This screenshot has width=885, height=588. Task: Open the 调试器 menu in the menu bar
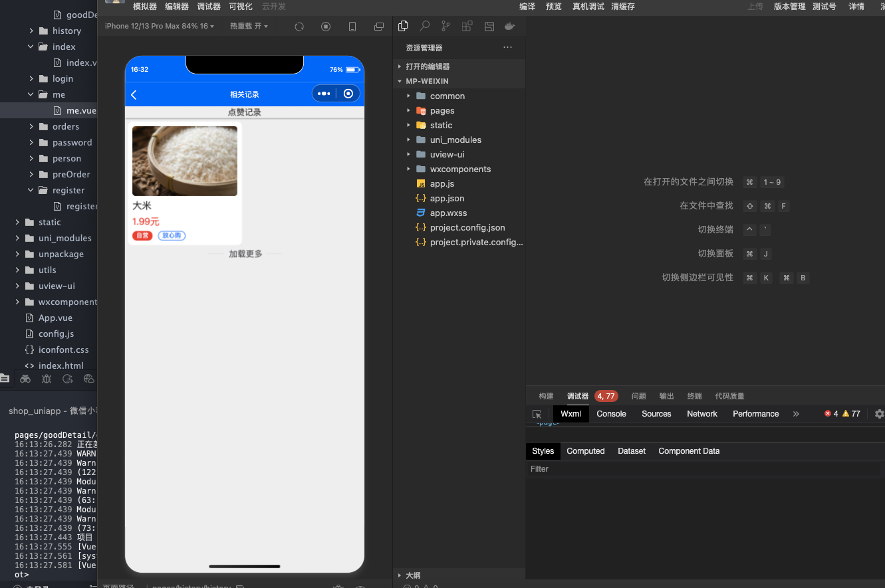(208, 7)
